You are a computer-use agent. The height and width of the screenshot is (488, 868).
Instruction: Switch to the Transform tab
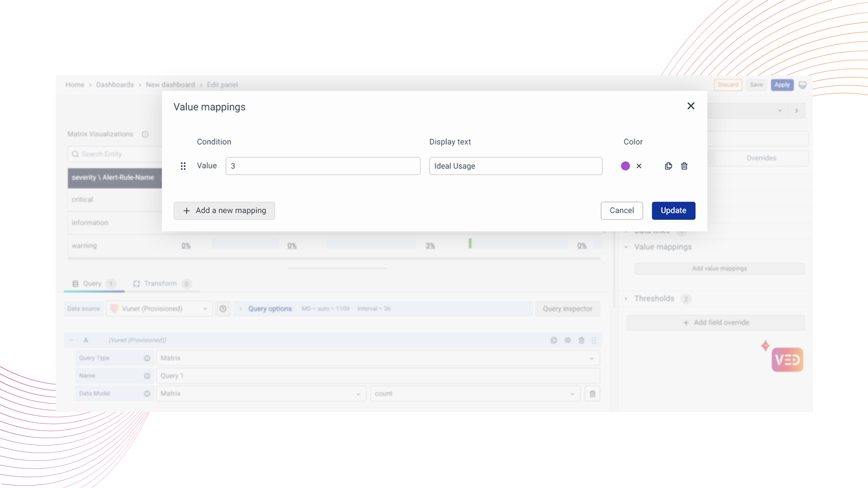pos(160,283)
